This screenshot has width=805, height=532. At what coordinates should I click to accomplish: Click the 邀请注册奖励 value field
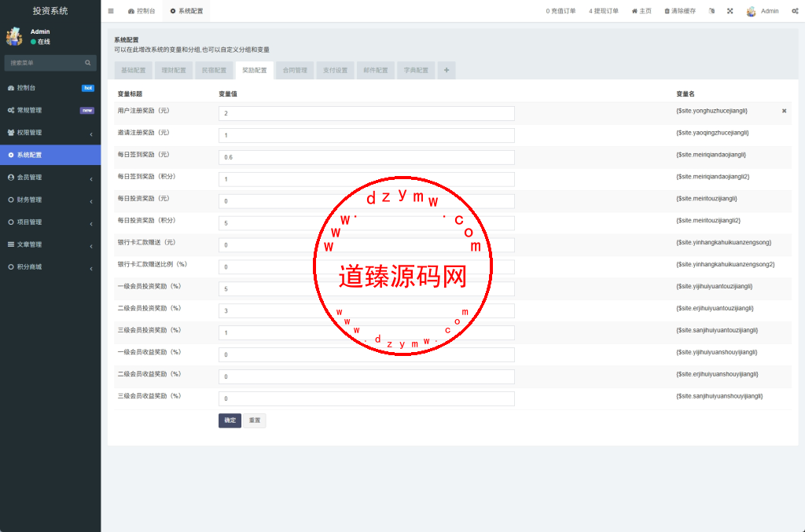tap(366, 135)
